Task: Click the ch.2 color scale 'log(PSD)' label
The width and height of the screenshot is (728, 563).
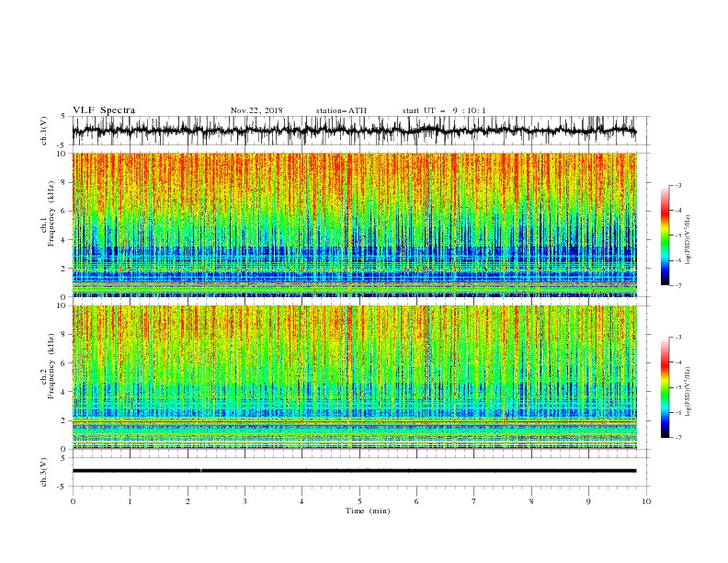Action: (688, 392)
